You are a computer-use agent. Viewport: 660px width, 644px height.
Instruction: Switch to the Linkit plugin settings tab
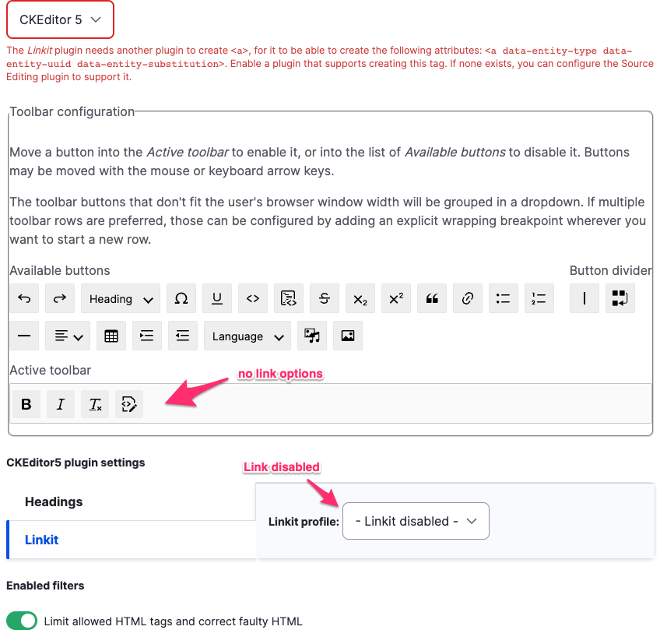point(132,540)
